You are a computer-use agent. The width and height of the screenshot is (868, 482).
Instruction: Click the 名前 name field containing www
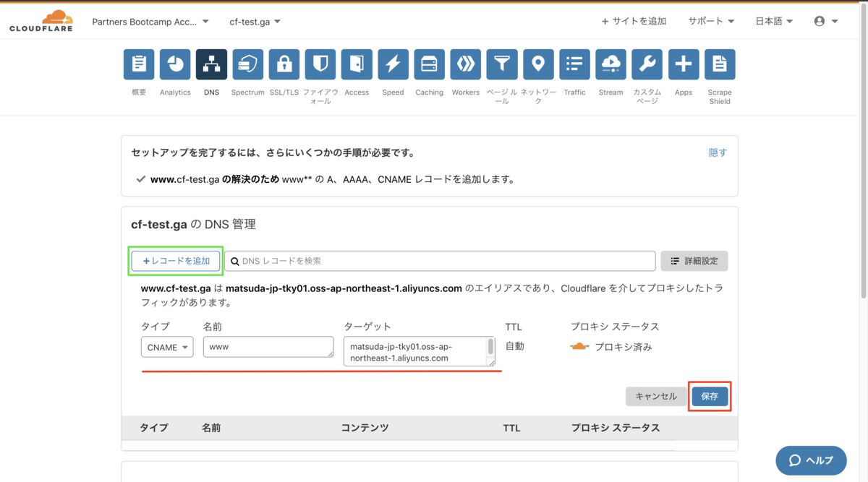pyautogui.click(x=268, y=347)
